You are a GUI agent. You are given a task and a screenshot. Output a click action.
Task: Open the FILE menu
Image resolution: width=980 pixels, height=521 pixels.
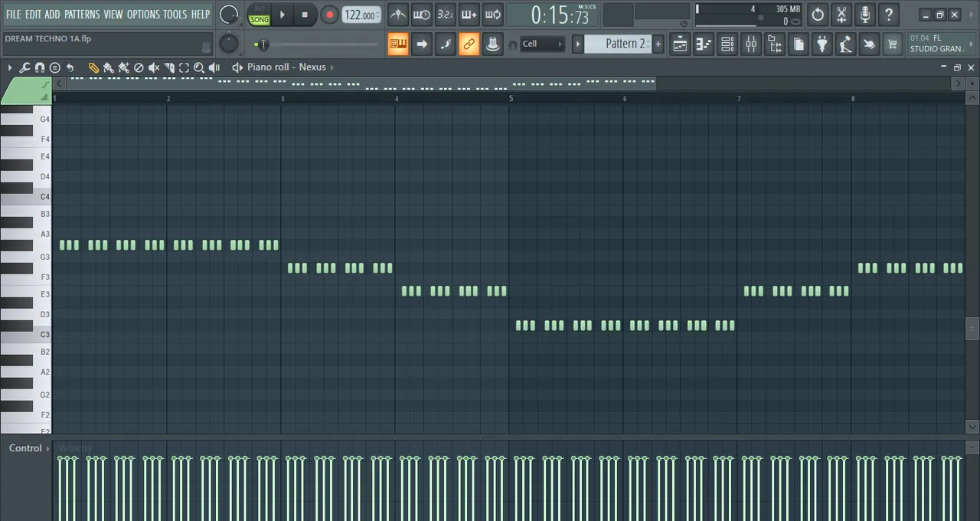13,14
